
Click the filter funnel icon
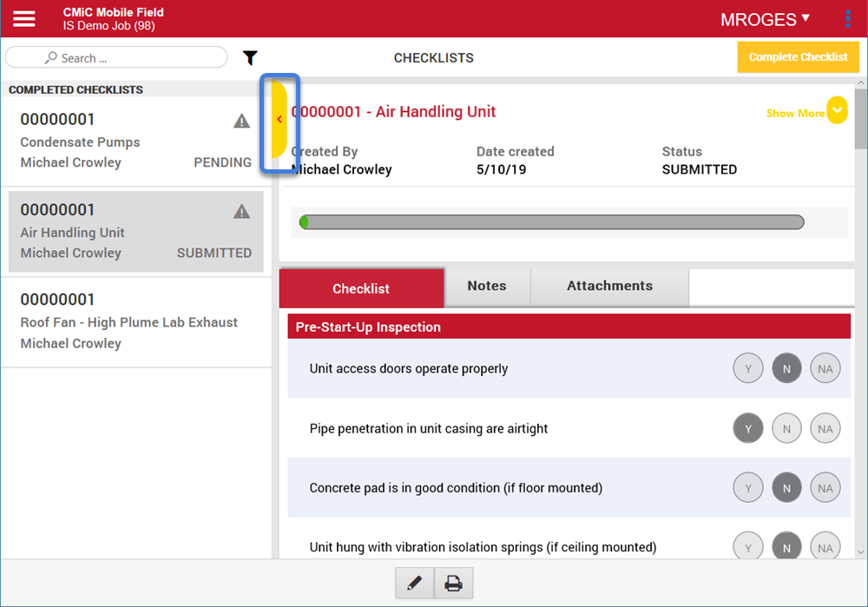[x=250, y=58]
